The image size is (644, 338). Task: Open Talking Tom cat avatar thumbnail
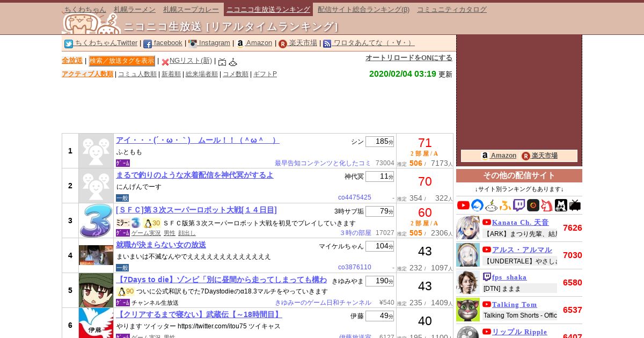click(468, 310)
